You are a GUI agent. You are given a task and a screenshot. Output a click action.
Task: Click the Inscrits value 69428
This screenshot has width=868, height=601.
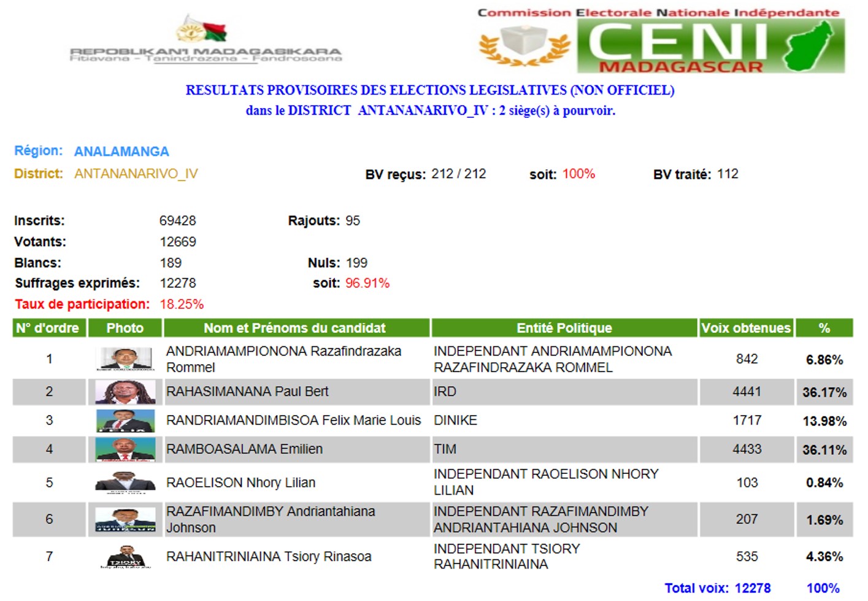tap(178, 220)
